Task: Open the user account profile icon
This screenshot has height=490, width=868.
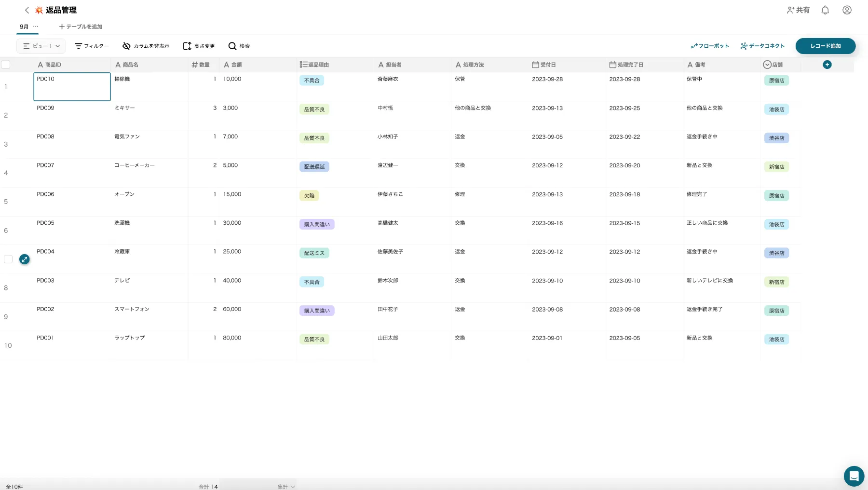Action: [847, 10]
